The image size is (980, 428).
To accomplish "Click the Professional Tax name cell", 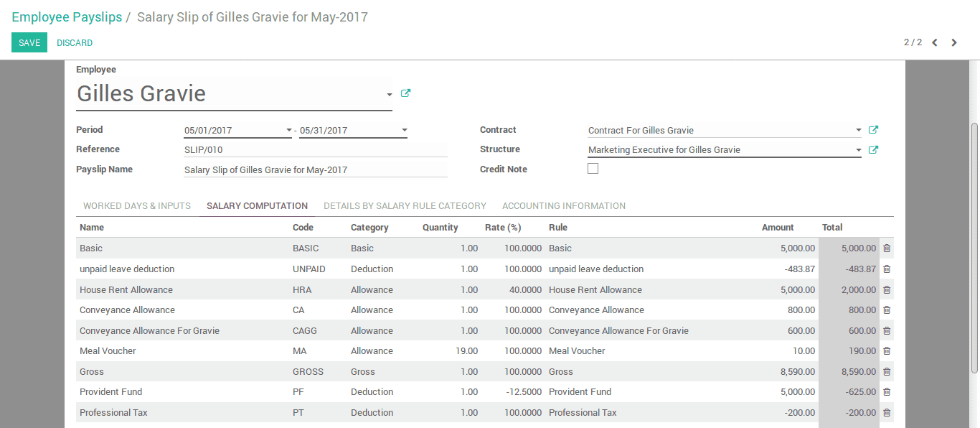I will [x=113, y=413].
